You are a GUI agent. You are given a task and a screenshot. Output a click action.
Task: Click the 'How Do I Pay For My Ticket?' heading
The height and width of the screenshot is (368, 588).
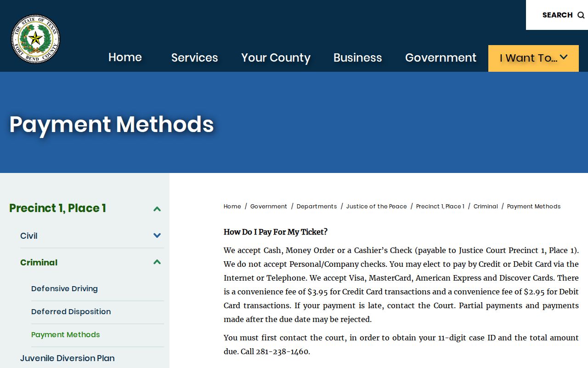[x=276, y=232]
